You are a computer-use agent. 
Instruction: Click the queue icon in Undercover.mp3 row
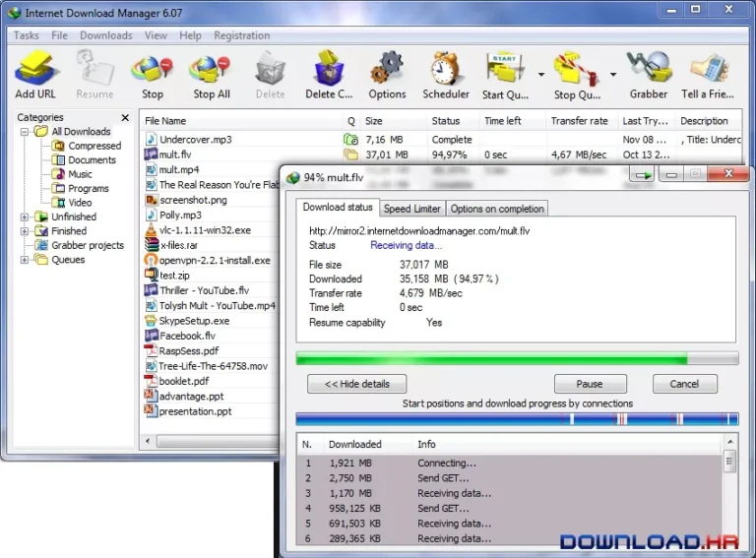coord(350,140)
